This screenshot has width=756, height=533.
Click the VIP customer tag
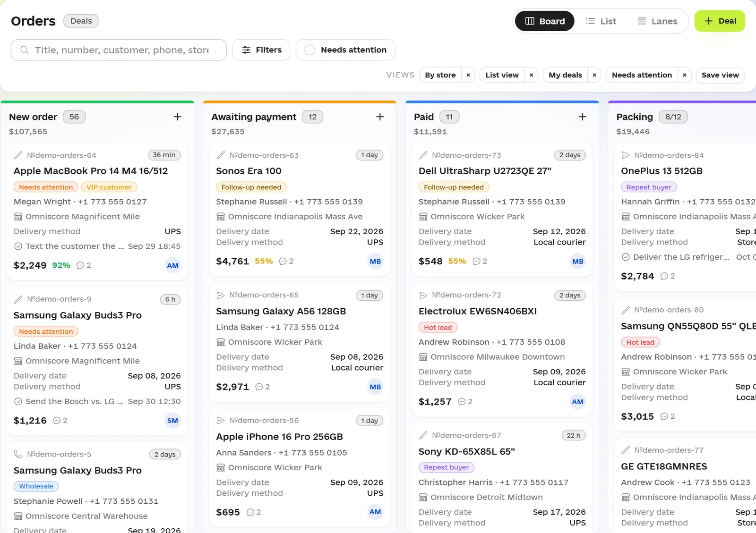point(109,187)
